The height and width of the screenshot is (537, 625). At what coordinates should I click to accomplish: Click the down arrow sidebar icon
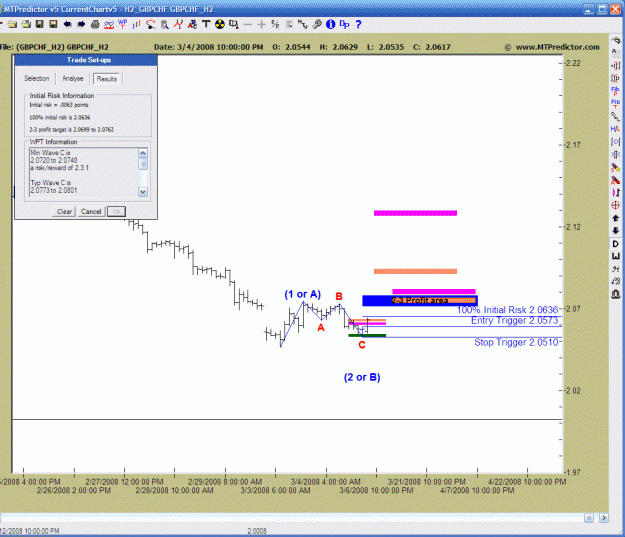coord(615,231)
